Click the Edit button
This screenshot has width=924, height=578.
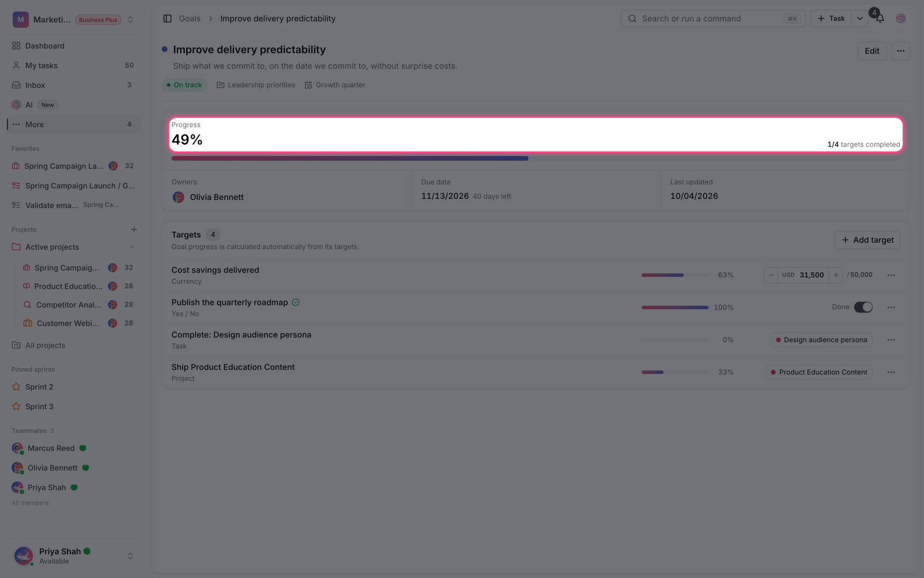[872, 51]
